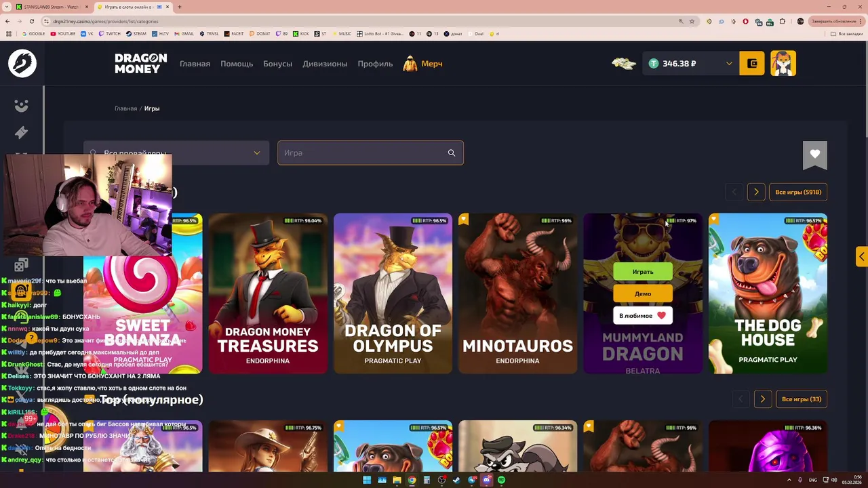Open Steam from the taskbar
This screenshot has height=488, width=868.
(456, 480)
